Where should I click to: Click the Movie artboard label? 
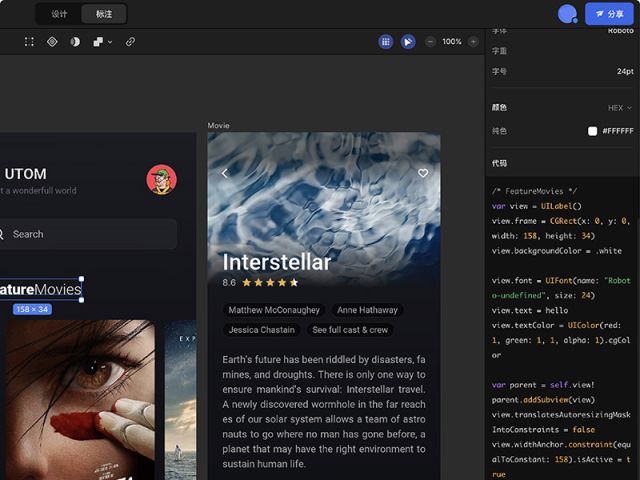click(x=218, y=125)
